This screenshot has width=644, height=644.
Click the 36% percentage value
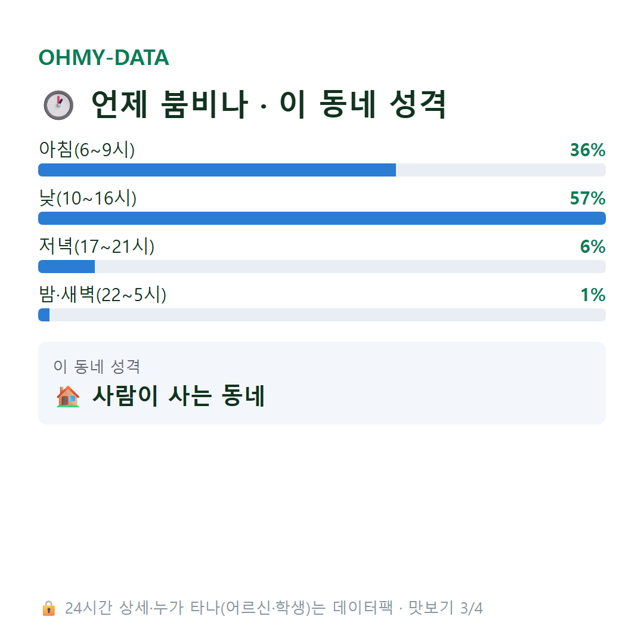(x=588, y=150)
